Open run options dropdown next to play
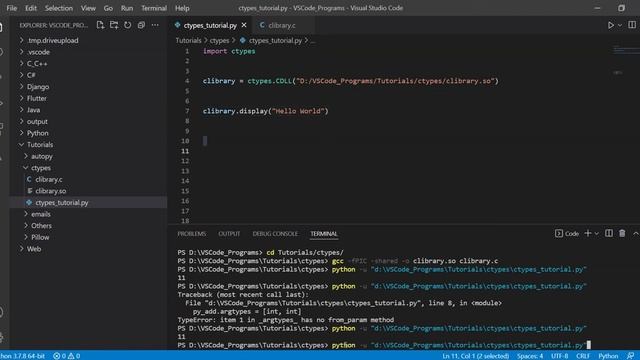The image size is (640, 360). (620, 25)
